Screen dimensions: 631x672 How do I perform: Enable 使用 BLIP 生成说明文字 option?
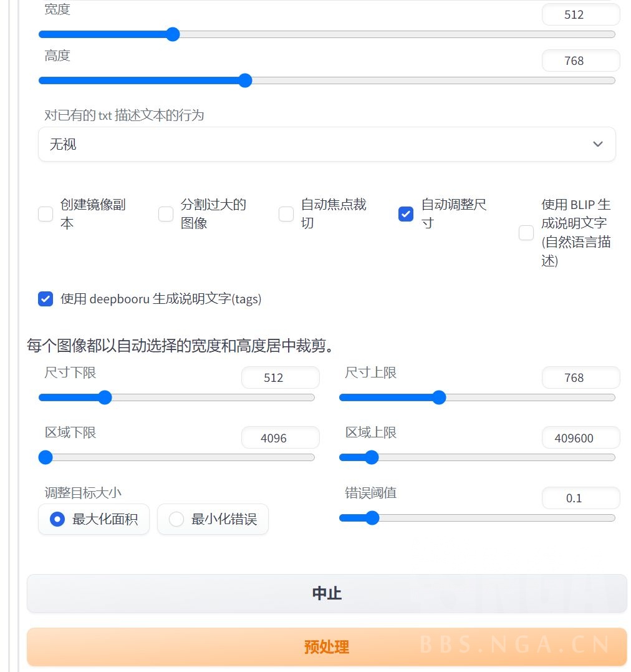[x=526, y=233]
